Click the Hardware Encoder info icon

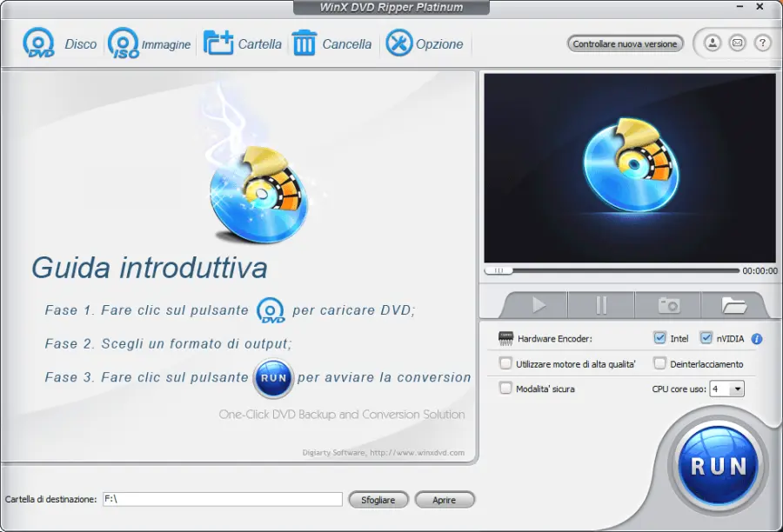756,339
